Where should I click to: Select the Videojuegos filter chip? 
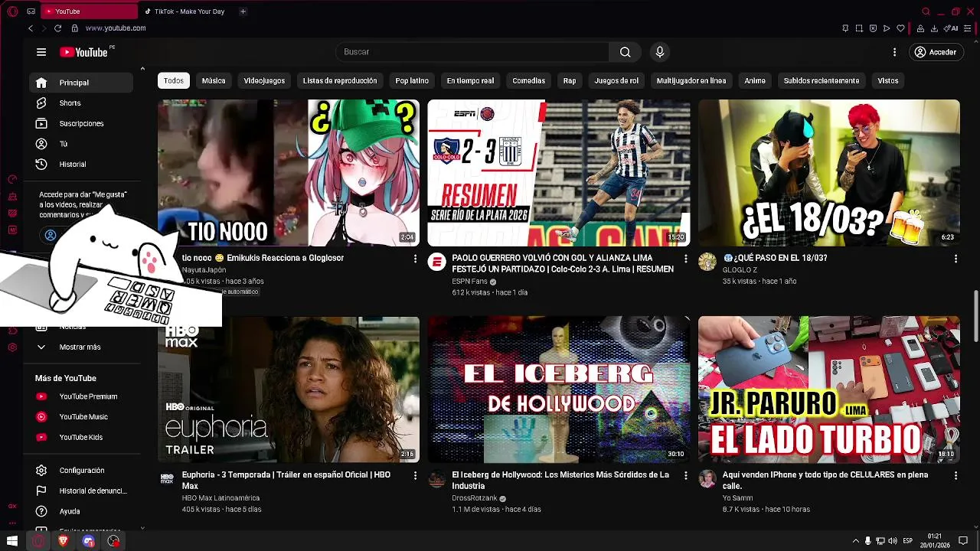pyautogui.click(x=264, y=80)
